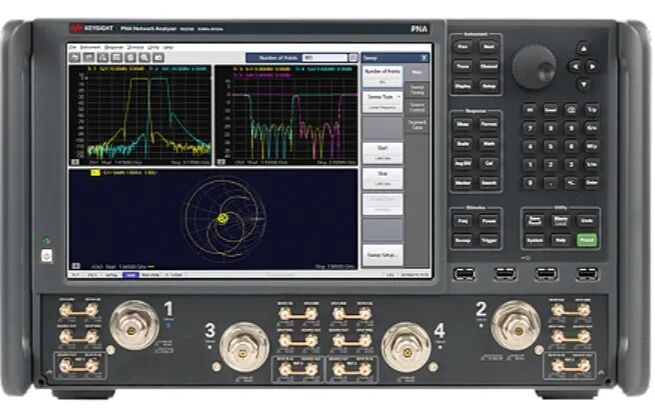Click the Port 2 RF connector
The width and height of the screenshot is (655, 415).
pos(516,325)
